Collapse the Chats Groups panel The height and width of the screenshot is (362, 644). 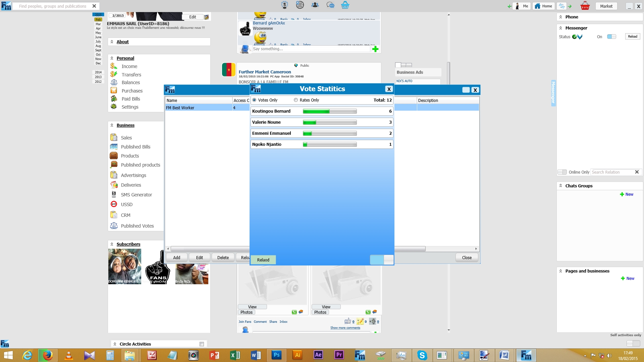[560, 186]
